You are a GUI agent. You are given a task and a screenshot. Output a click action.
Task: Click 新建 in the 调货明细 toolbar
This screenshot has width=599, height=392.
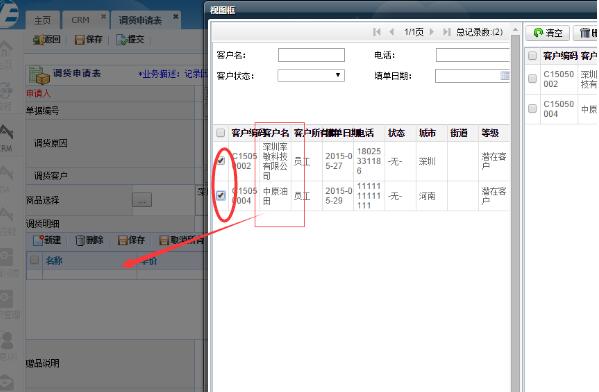tap(47, 240)
